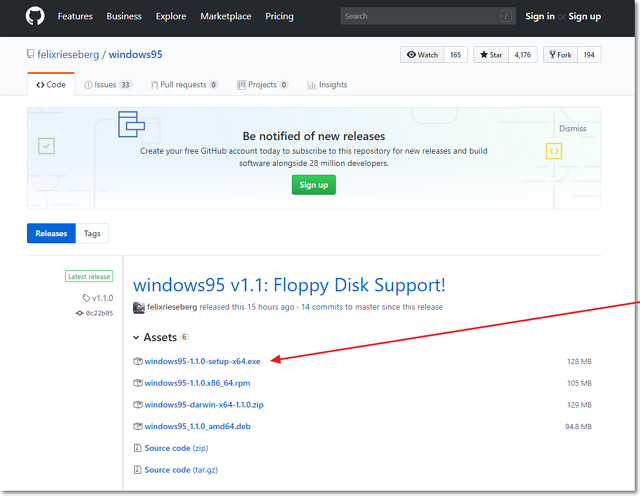Click the zip icon beside Source code (zip)

(138, 448)
